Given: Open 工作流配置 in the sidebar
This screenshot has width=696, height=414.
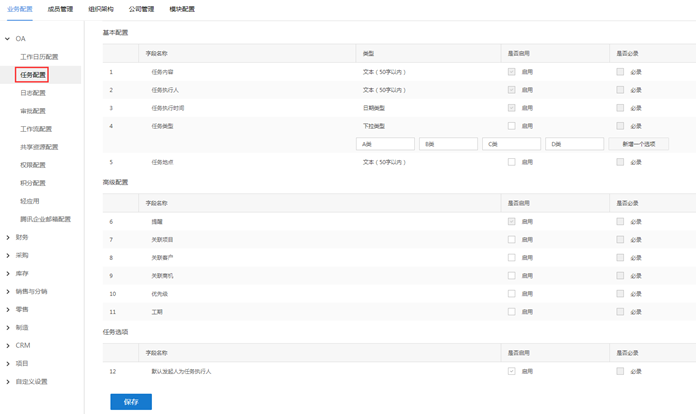Looking at the screenshot, I should click(36, 129).
